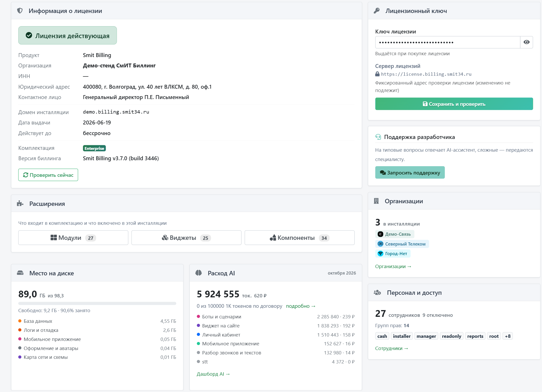542x392 pixels.
Task: Click the manager permission group badge
Action: point(426,336)
